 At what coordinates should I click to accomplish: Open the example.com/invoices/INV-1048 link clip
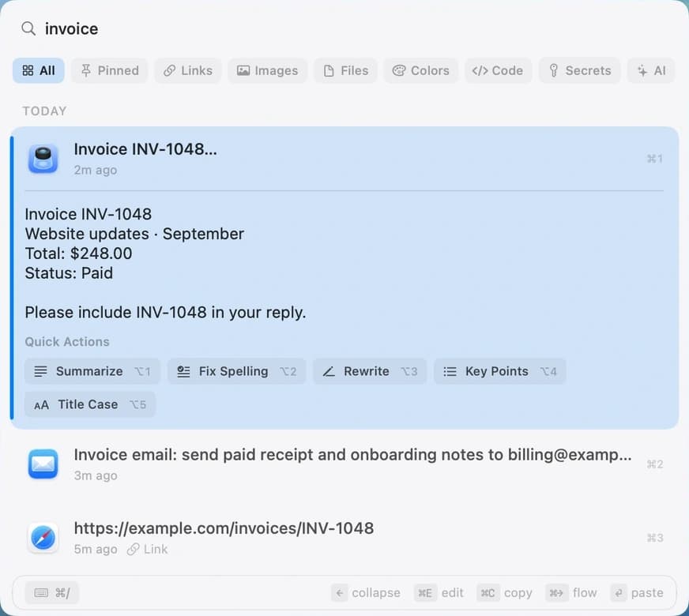tap(344, 538)
